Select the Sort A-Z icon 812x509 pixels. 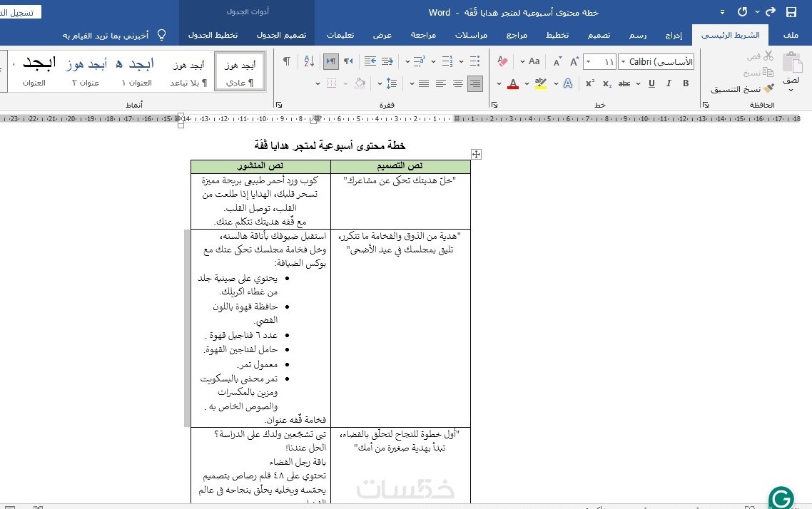309,61
